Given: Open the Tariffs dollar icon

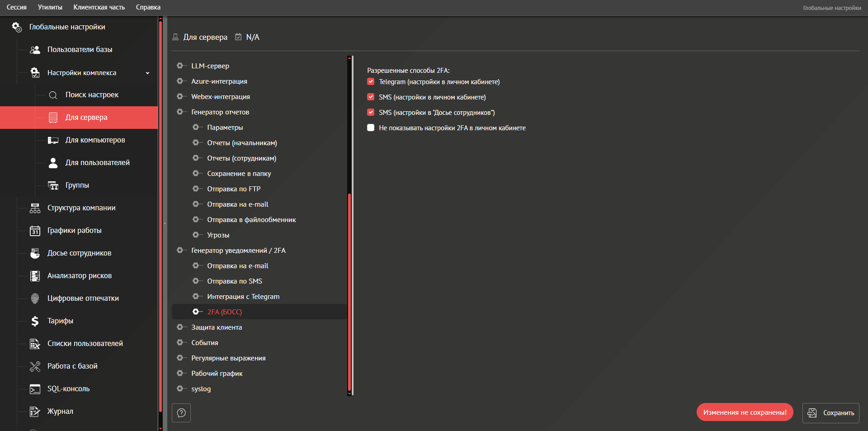Looking at the screenshot, I should tap(35, 321).
